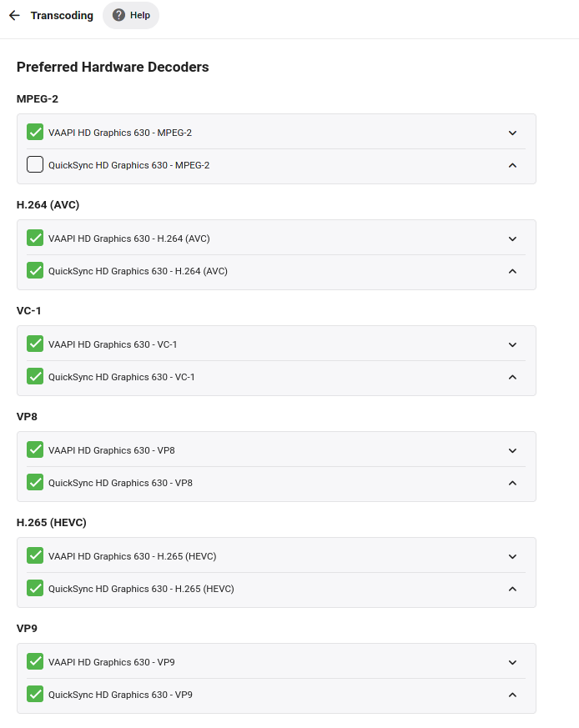Click the back arrow next to Transcoding

point(14,15)
